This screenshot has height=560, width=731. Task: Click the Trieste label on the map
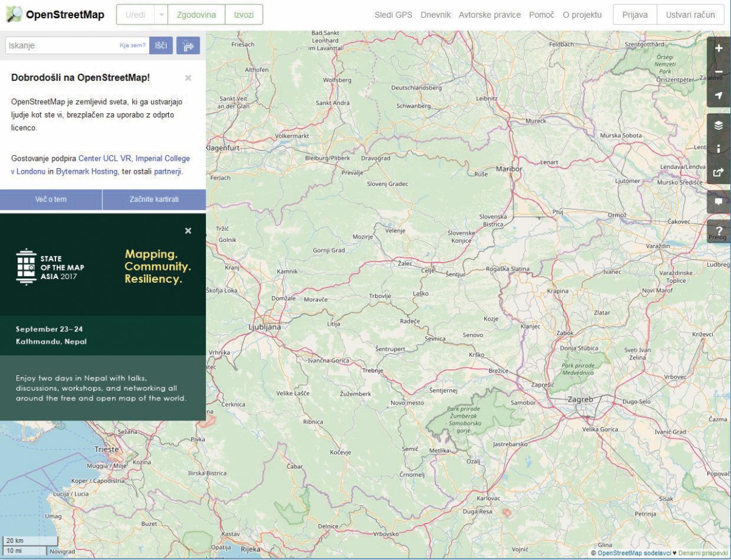coord(107,449)
